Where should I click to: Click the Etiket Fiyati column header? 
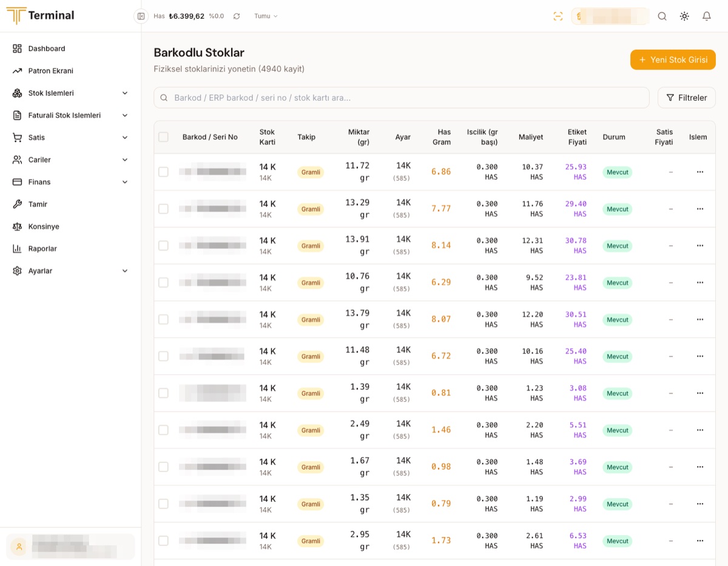pos(577,137)
